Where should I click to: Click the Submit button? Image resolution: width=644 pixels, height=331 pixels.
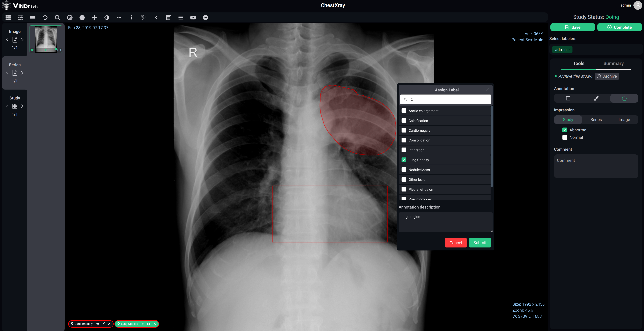click(x=479, y=242)
